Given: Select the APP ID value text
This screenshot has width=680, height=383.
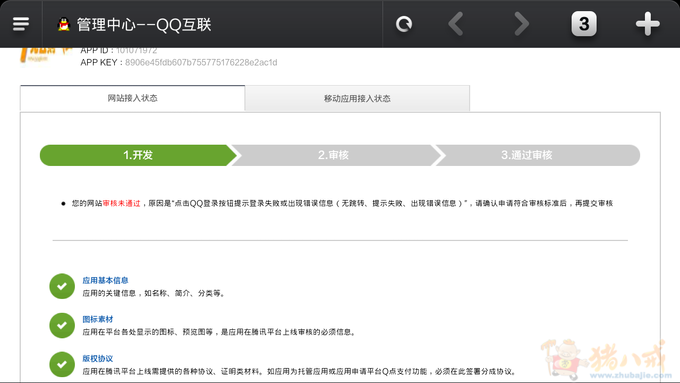Looking at the screenshot, I should point(137,50).
